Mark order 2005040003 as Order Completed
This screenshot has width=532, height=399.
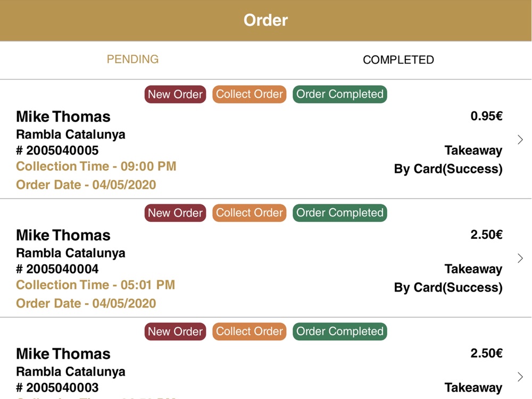[x=339, y=331]
